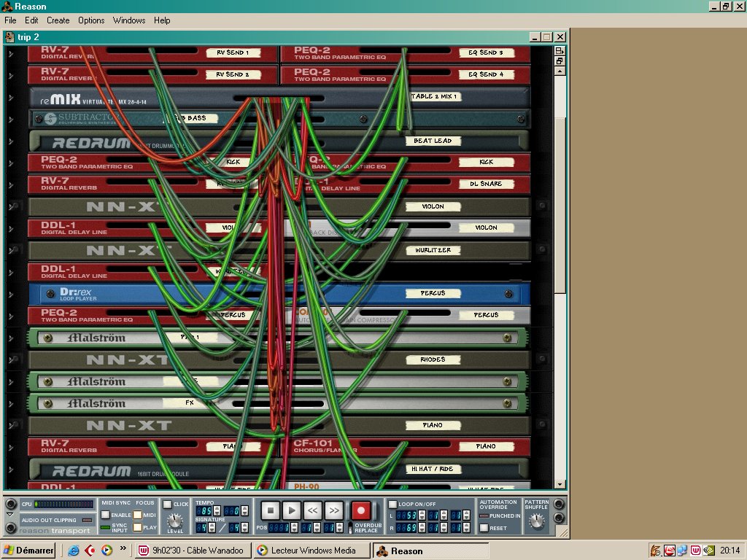
Task: Click the Dr:rex loop player logo
Action: pyautogui.click(x=75, y=292)
